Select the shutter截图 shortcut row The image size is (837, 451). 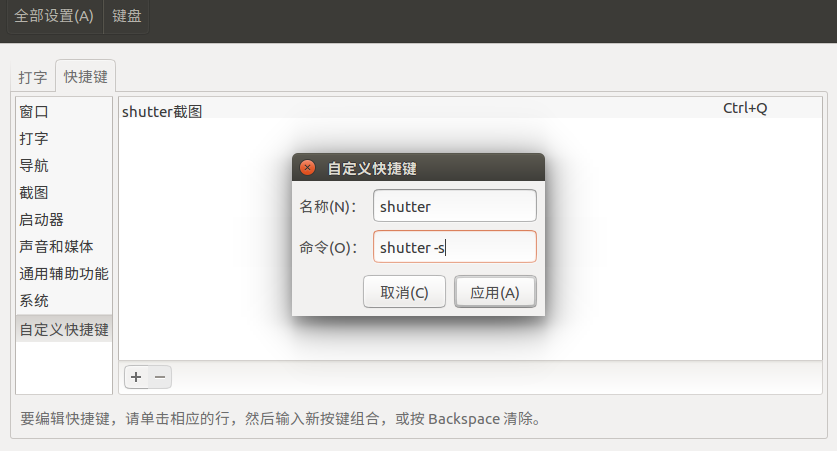pos(470,108)
